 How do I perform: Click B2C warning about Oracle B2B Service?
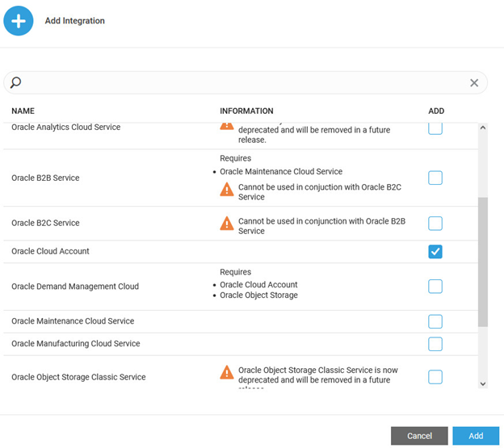[321, 226]
